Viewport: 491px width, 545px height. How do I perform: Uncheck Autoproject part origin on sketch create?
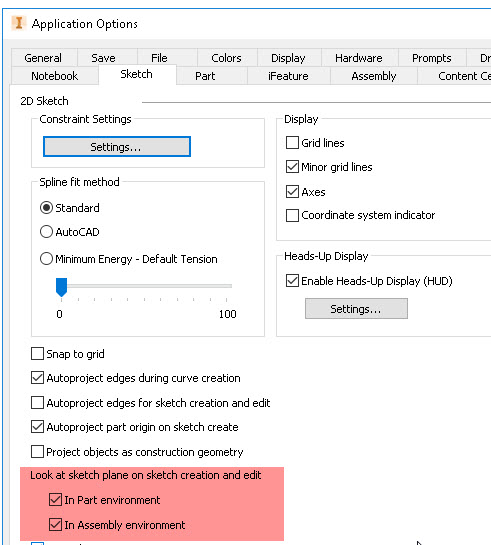click(x=37, y=426)
